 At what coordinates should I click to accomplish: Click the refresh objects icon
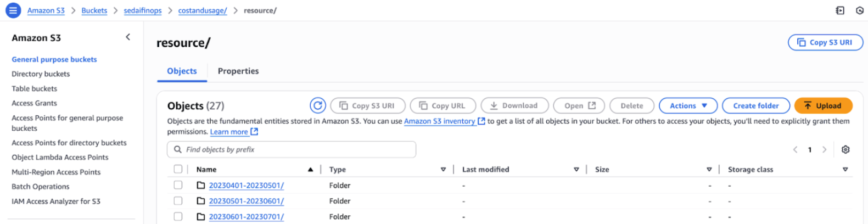click(317, 105)
